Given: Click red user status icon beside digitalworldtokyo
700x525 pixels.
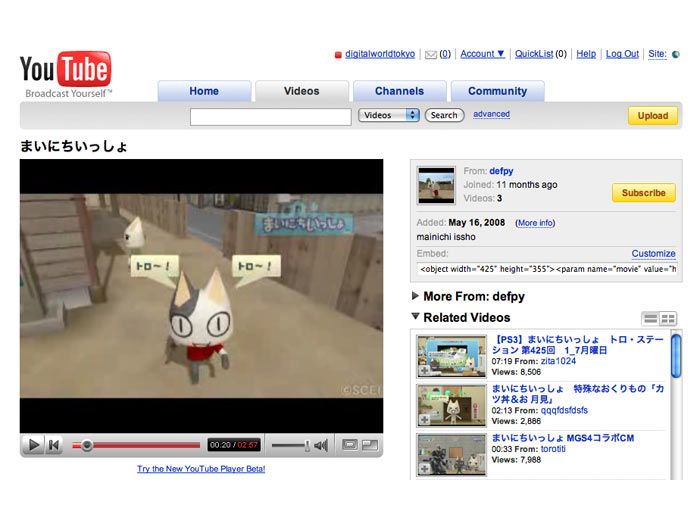Looking at the screenshot, I should (x=338, y=55).
